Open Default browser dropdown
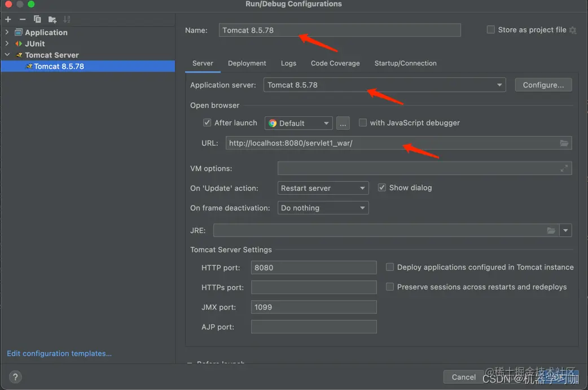 pyautogui.click(x=299, y=123)
